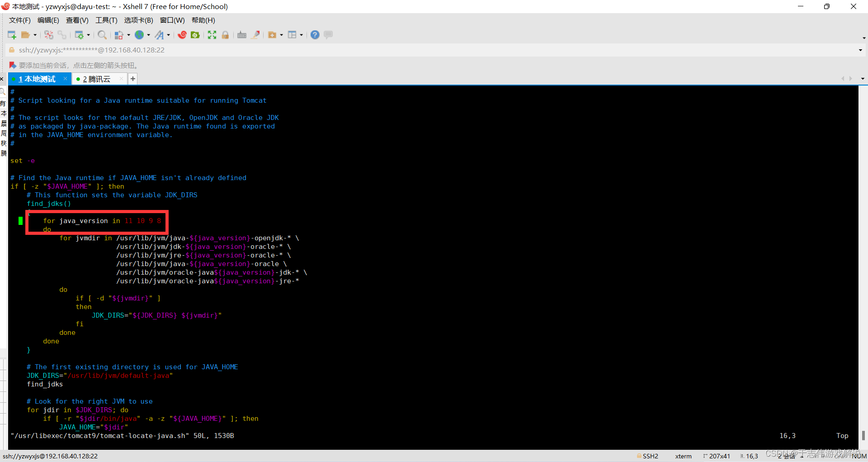Open the 编辑(E) menu
Viewport: 868px width, 462px height.
[x=48, y=20]
